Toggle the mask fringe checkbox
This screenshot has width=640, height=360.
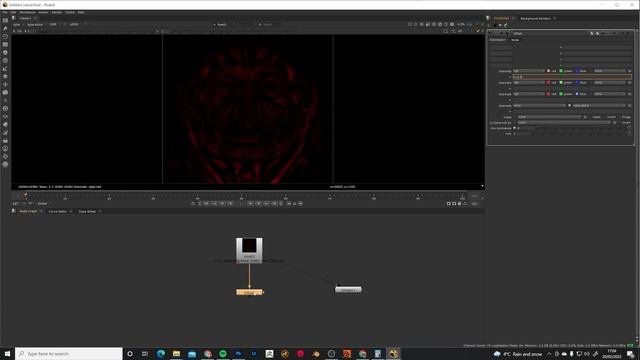[x=620, y=117]
